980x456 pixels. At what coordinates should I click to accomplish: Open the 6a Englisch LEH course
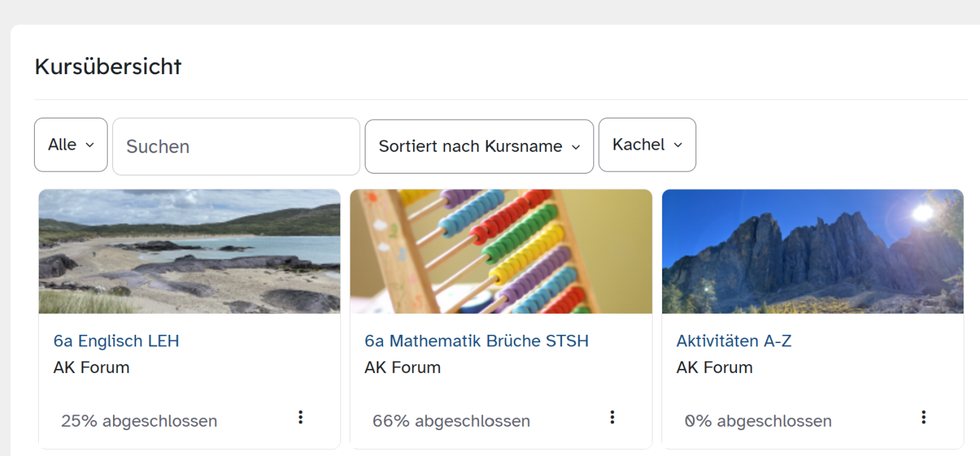[116, 340]
